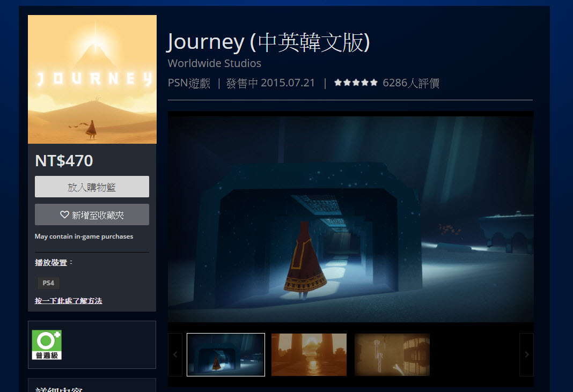Image resolution: width=573 pixels, height=392 pixels.
Task: Open the Worldwide Studios publisher link
Action: pyautogui.click(x=214, y=63)
